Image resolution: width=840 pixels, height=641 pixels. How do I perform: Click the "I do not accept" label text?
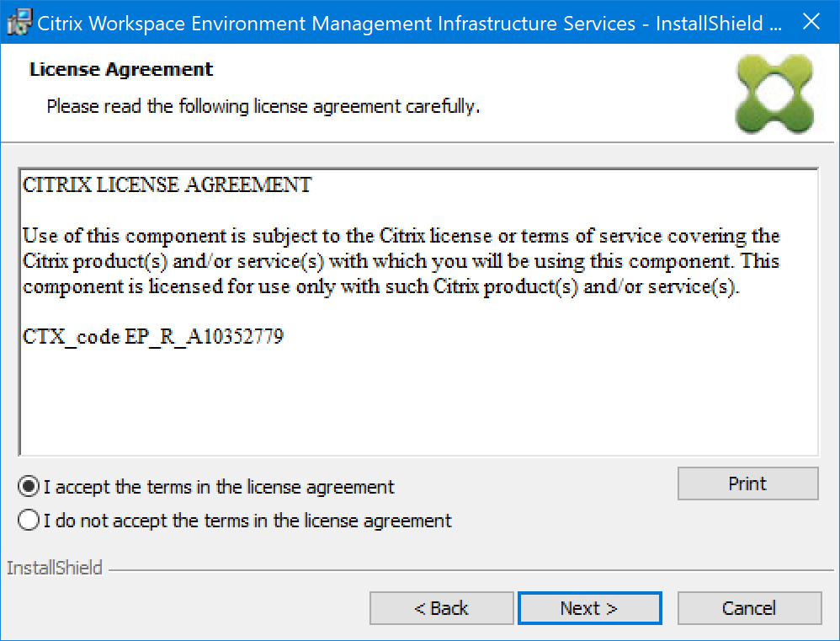point(247,521)
